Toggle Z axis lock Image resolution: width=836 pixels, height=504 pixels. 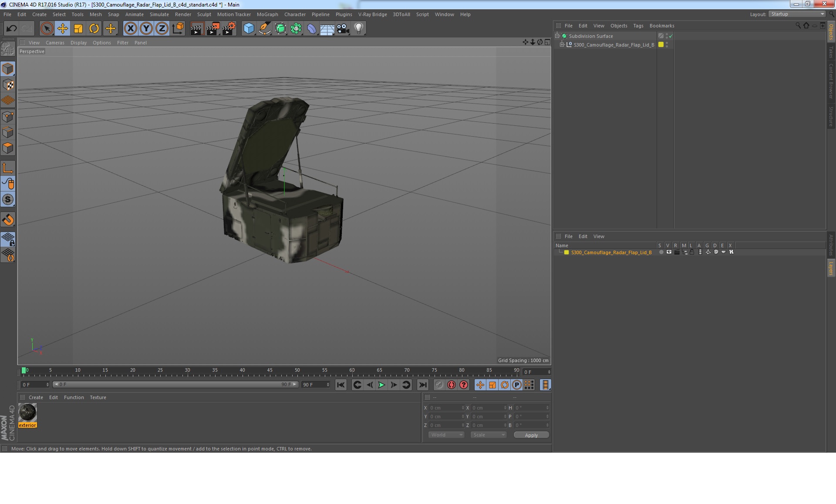(162, 29)
